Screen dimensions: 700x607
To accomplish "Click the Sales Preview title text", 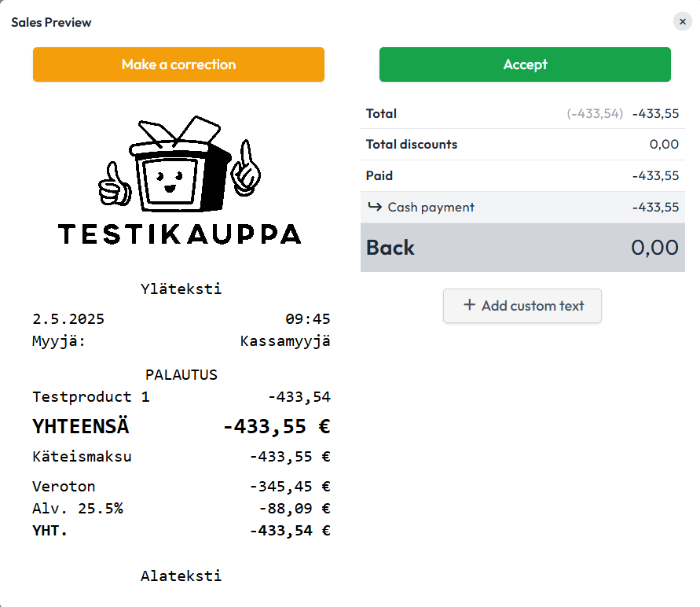I will click(51, 22).
